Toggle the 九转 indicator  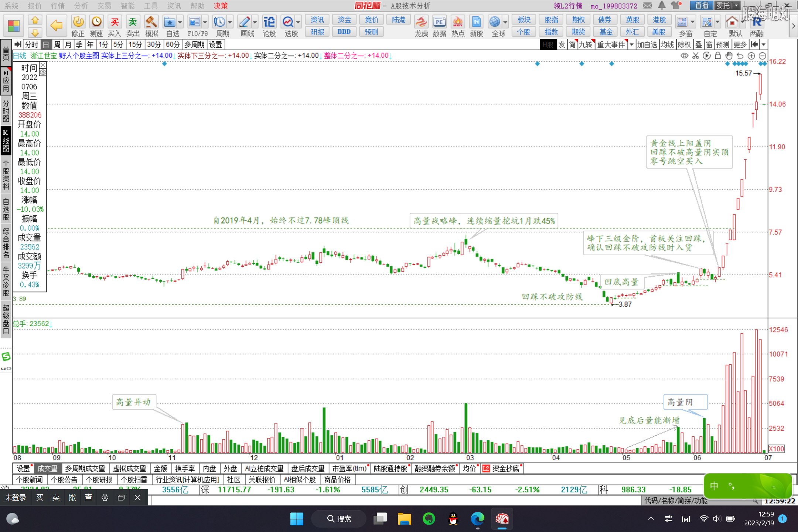click(586, 45)
